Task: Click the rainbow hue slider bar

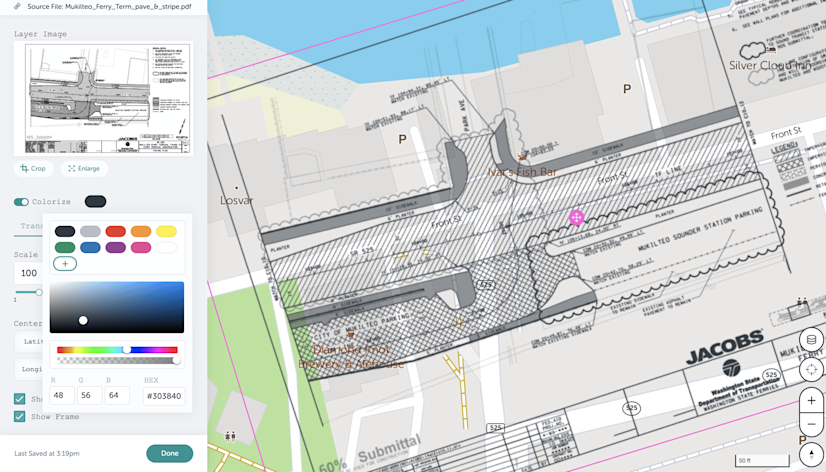Action: [117, 350]
